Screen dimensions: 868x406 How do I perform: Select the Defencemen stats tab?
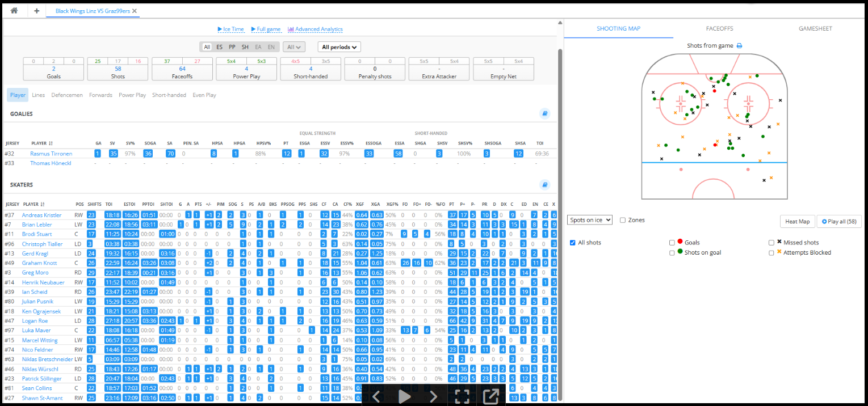tap(67, 95)
